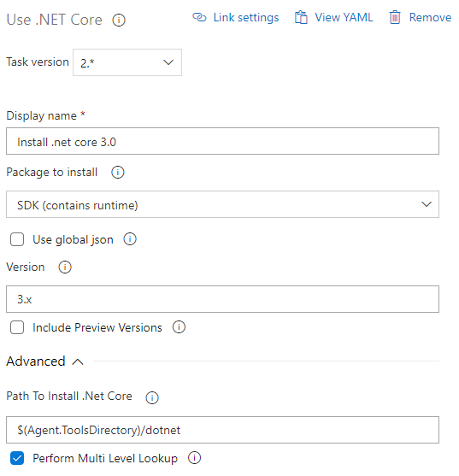Click the Package to install label
This screenshot has width=459, height=476.
tap(52, 172)
